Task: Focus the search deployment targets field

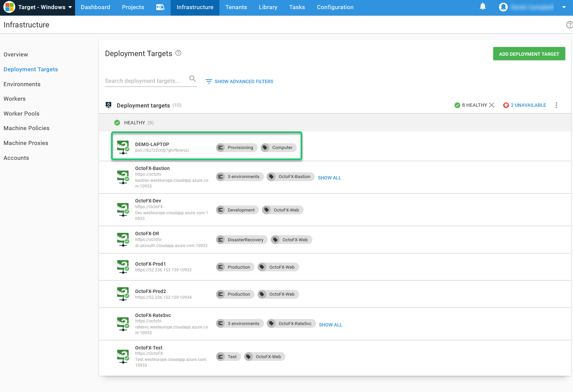Action: pyautogui.click(x=145, y=81)
